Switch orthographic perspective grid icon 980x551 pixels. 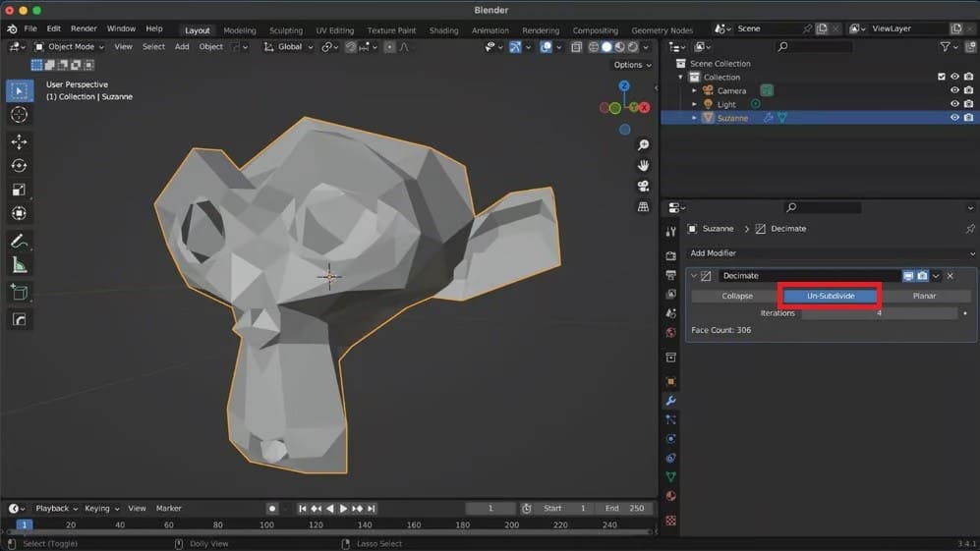click(643, 207)
